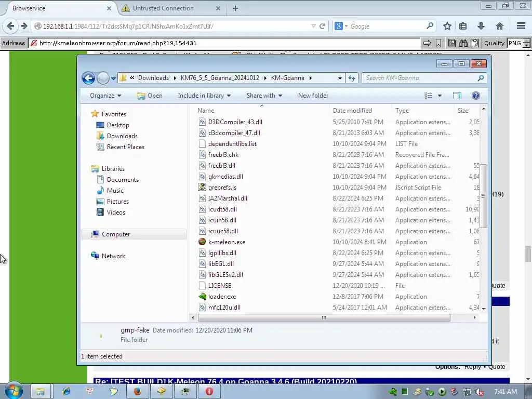Sort by the Date modified column header
This screenshot has width=532, height=399.
(x=361, y=111)
